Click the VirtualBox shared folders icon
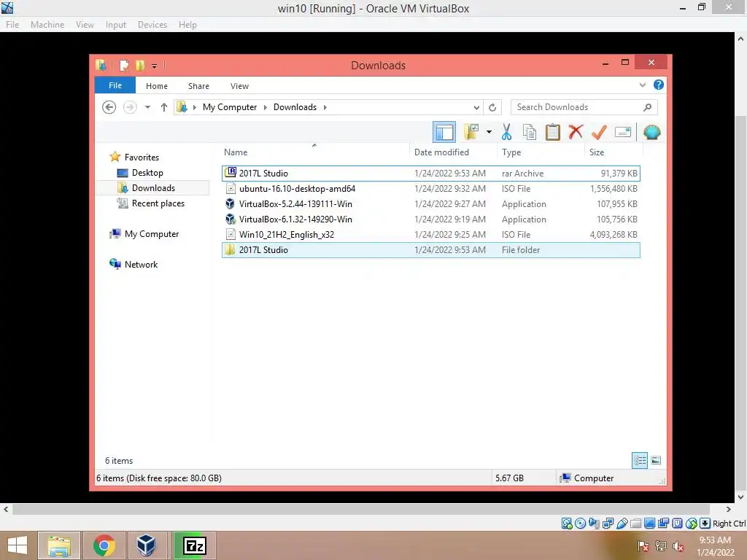The image size is (747, 560). [635, 524]
